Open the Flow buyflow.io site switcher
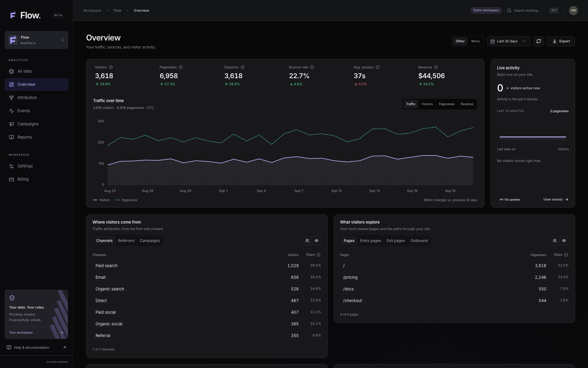The width and height of the screenshot is (588, 368). (36, 40)
